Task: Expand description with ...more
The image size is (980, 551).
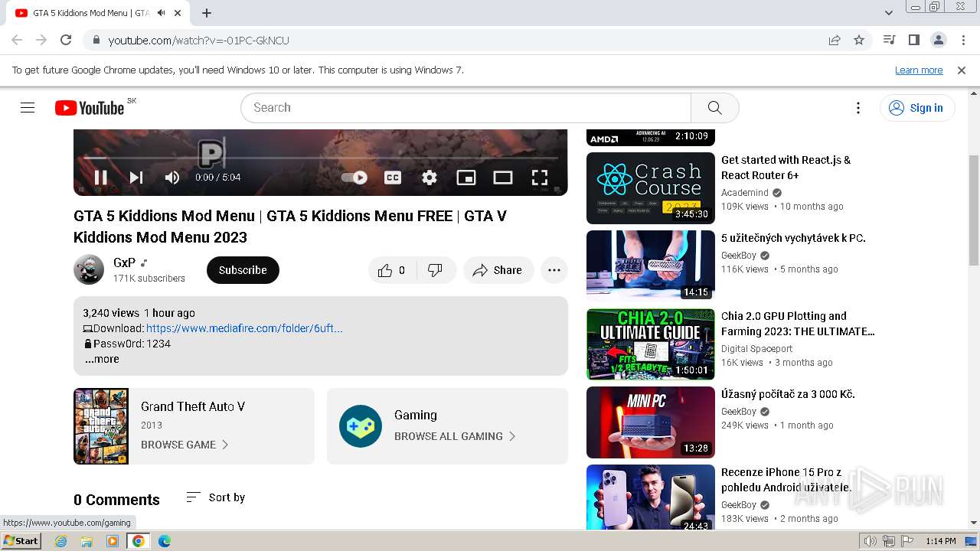Action: pos(102,359)
